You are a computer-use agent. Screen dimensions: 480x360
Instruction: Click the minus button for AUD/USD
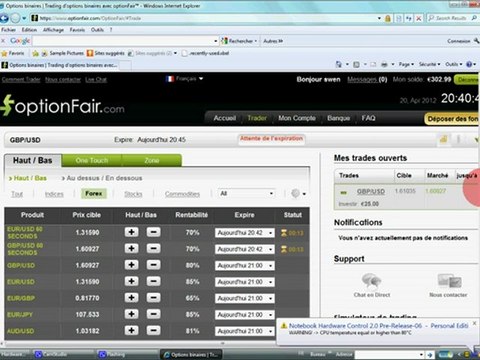coord(153,330)
